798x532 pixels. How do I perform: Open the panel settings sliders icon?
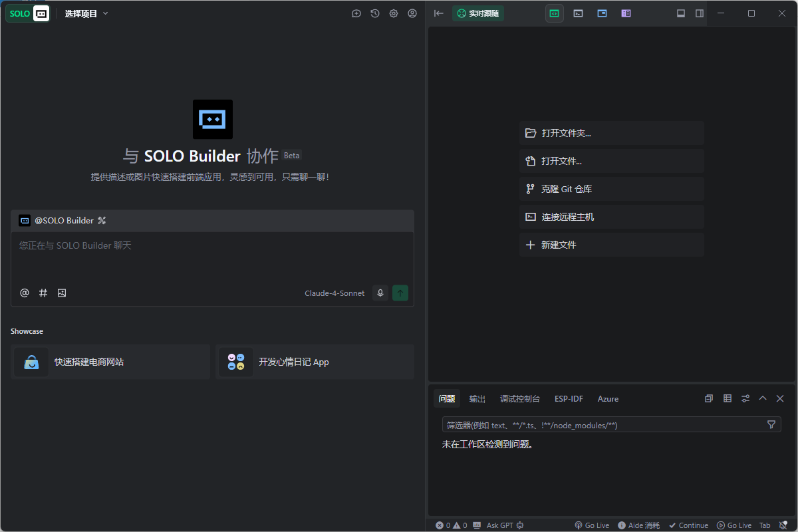coord(745,398)
